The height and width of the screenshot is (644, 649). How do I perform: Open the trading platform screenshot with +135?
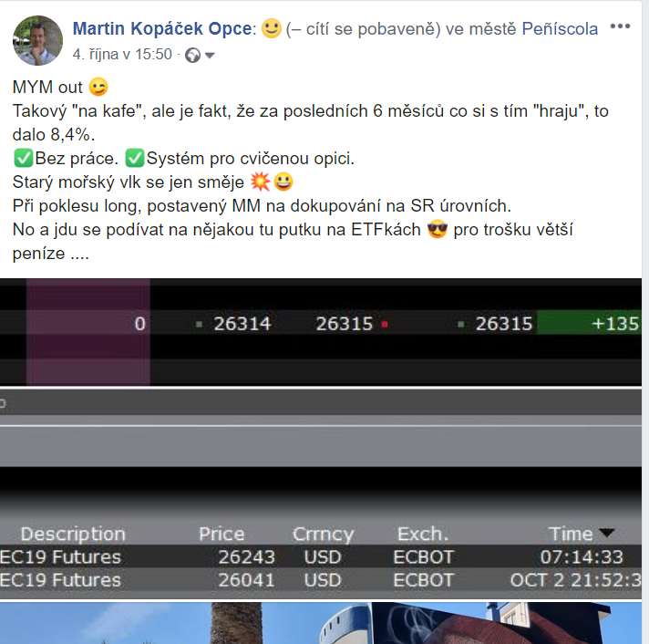click(x=321, y=332)
